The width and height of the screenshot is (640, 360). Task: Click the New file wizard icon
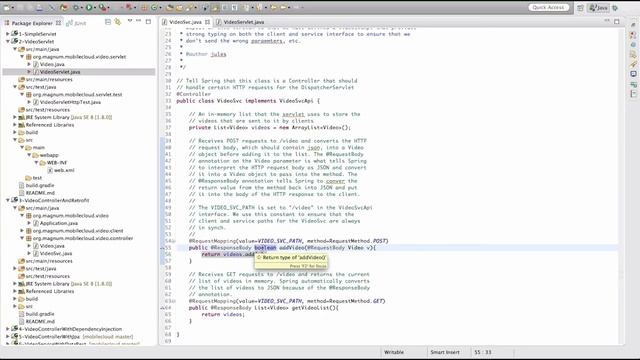click(6, 7)
